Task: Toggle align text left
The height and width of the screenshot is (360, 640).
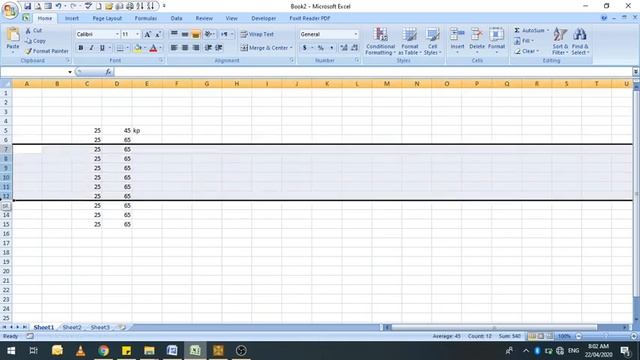Action: click(174, 48)
